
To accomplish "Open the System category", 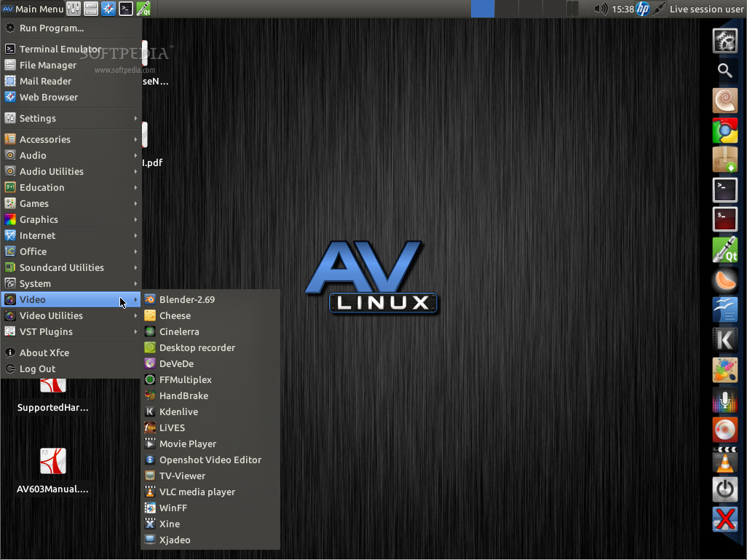I will pyautogui.click(x=71, y=283).
